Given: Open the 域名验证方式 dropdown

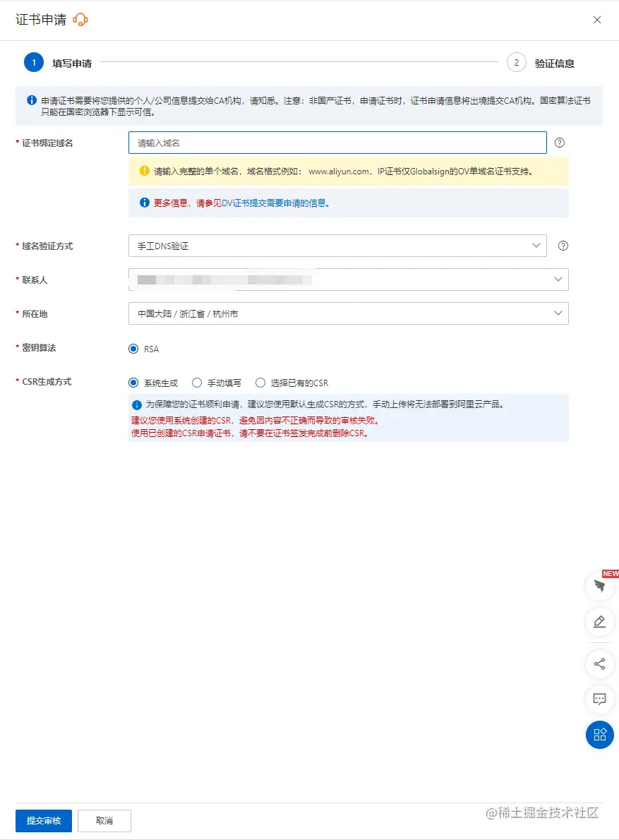Looking at the screenshot, I should (337, 246).
